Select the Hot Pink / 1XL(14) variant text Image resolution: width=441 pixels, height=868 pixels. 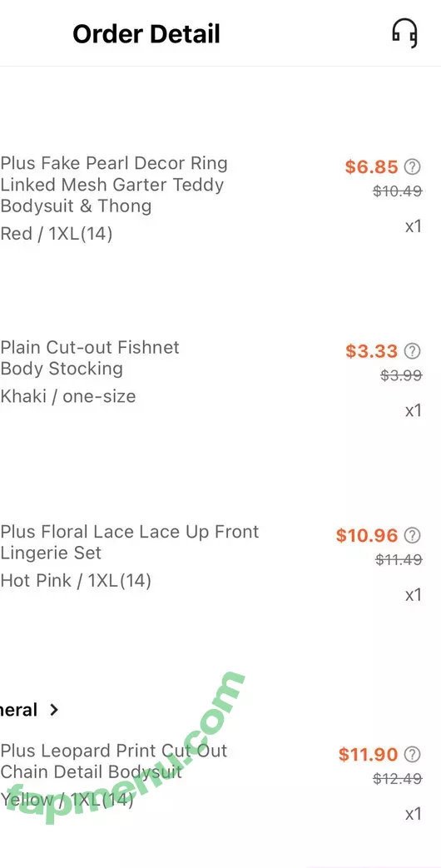click(x=76, y=581)
